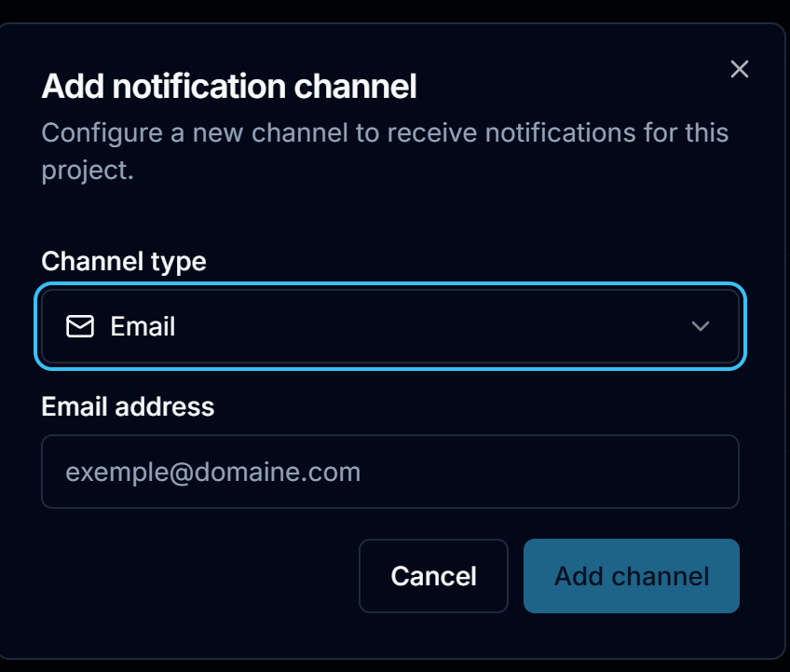Click the exemple@domaine.com placeholder text
Screen dimensions: 790x672
point(213,473)
